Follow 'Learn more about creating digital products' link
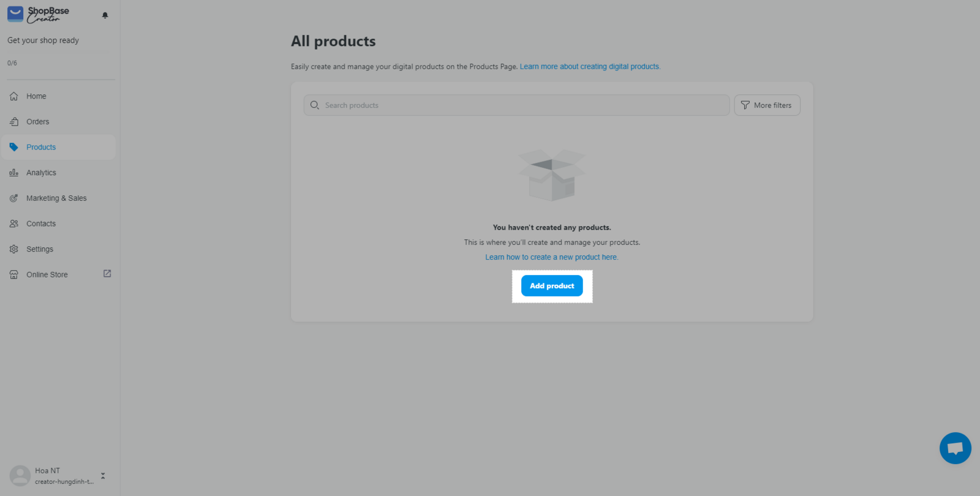 [x=590, y=67]
